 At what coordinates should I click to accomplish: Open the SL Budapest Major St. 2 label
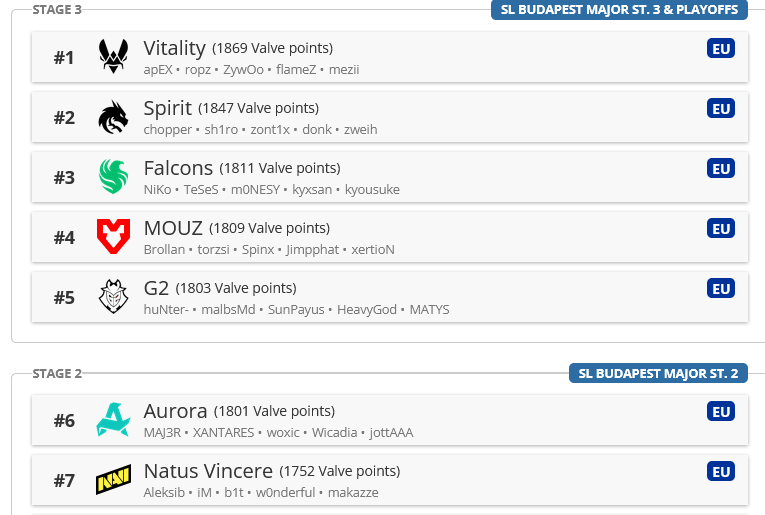coord(658,373)
